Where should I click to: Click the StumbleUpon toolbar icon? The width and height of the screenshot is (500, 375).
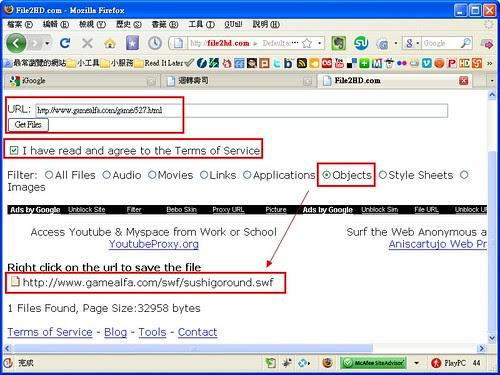click(x=361, y=43)
